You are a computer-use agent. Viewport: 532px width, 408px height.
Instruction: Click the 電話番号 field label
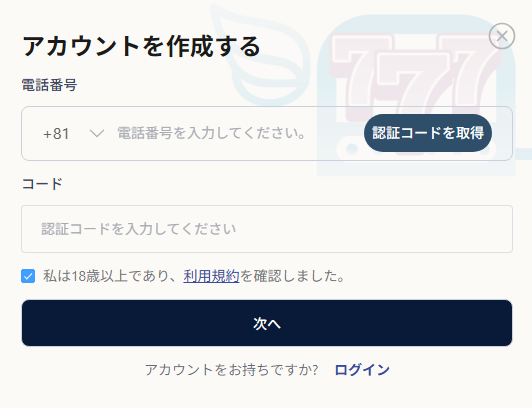point(50,85)
